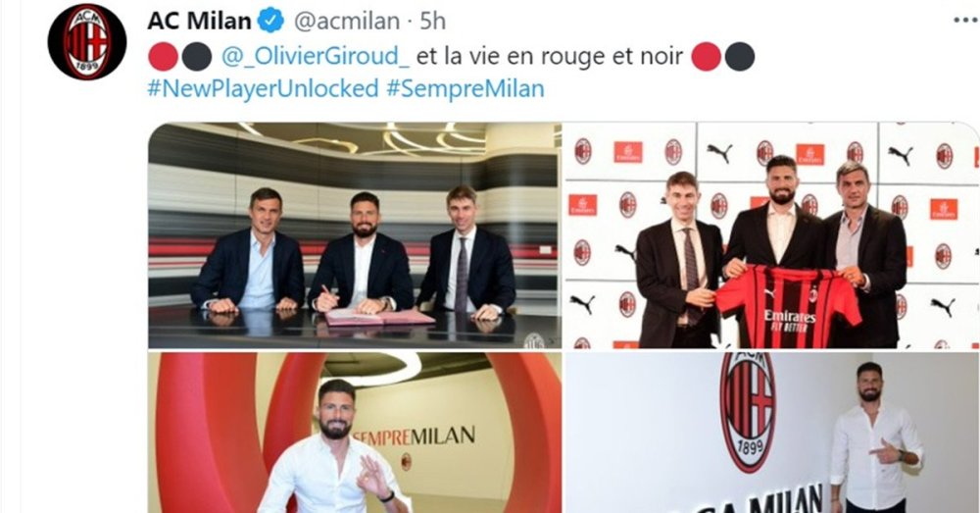The height and width of the screenshot is (513, 980).
Task: Click the first red circle emoji
Action: click(x=163, y=57)
